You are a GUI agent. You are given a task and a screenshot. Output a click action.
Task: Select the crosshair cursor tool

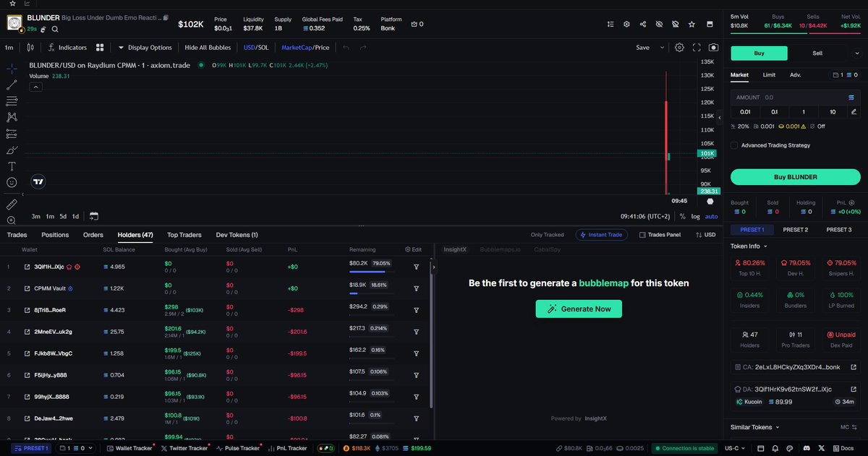coord(12,68)
